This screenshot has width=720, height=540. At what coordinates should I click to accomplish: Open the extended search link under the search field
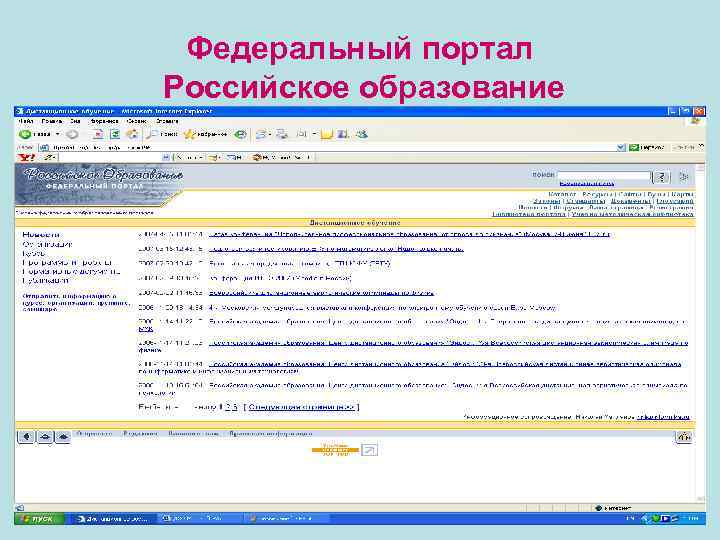(x=587, y=184)
